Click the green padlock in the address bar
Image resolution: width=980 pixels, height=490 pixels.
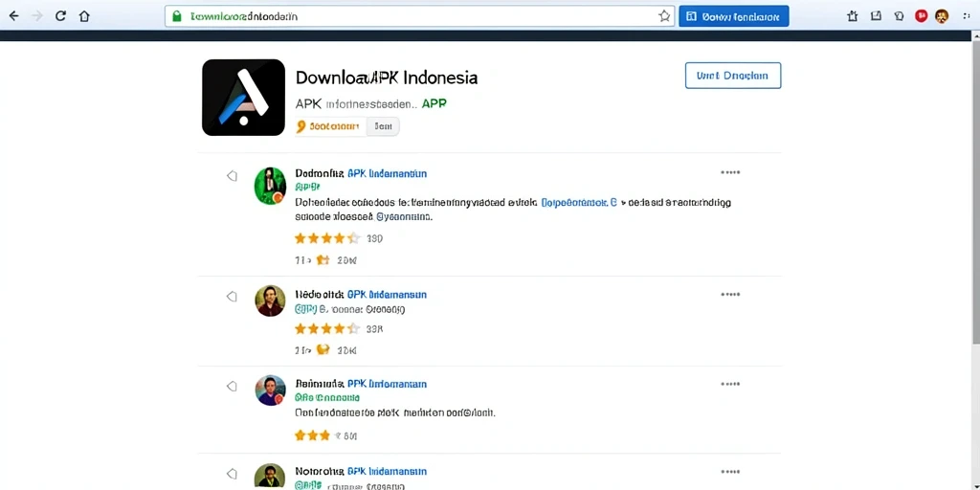pyautogui.click(x=177, y=16)
